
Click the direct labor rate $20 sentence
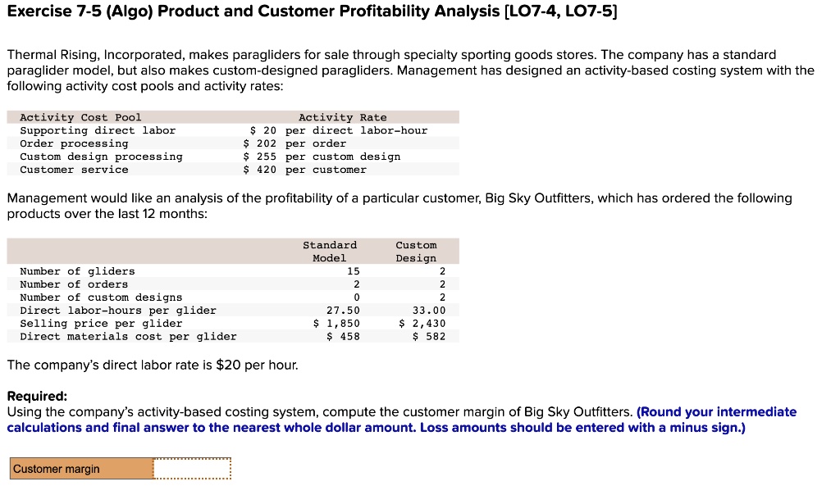(153, 365)
